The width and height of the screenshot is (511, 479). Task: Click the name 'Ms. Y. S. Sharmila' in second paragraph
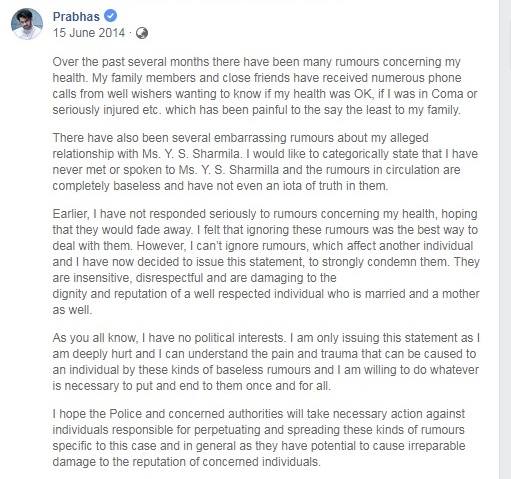coord(191,154)
